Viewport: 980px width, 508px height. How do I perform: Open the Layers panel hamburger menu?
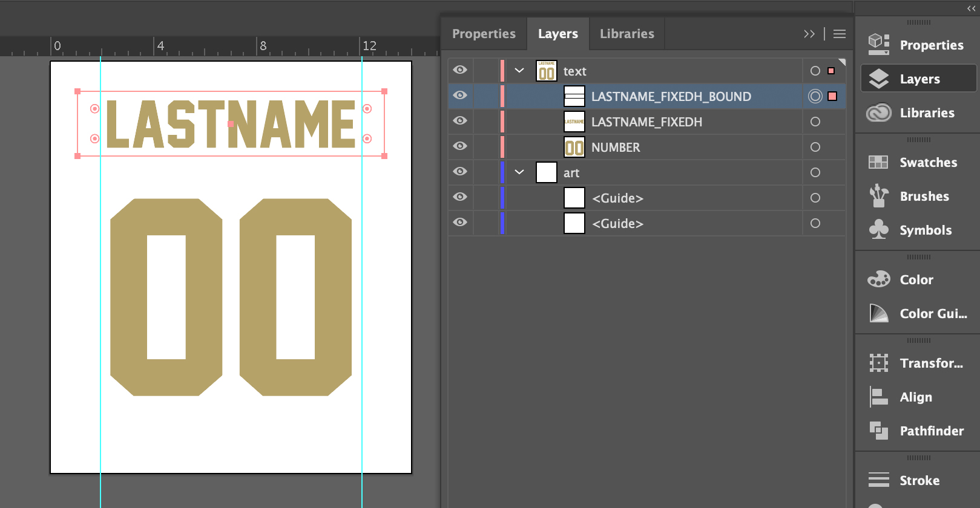click(839, 34)
